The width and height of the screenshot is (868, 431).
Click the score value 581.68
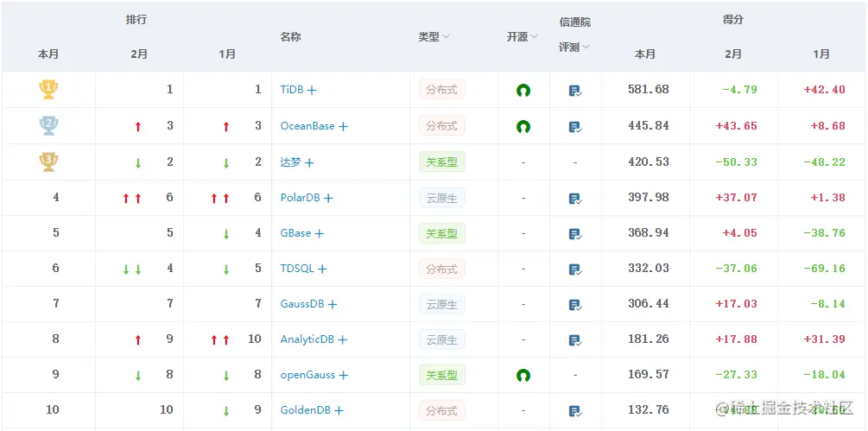(x=649, y=89)
